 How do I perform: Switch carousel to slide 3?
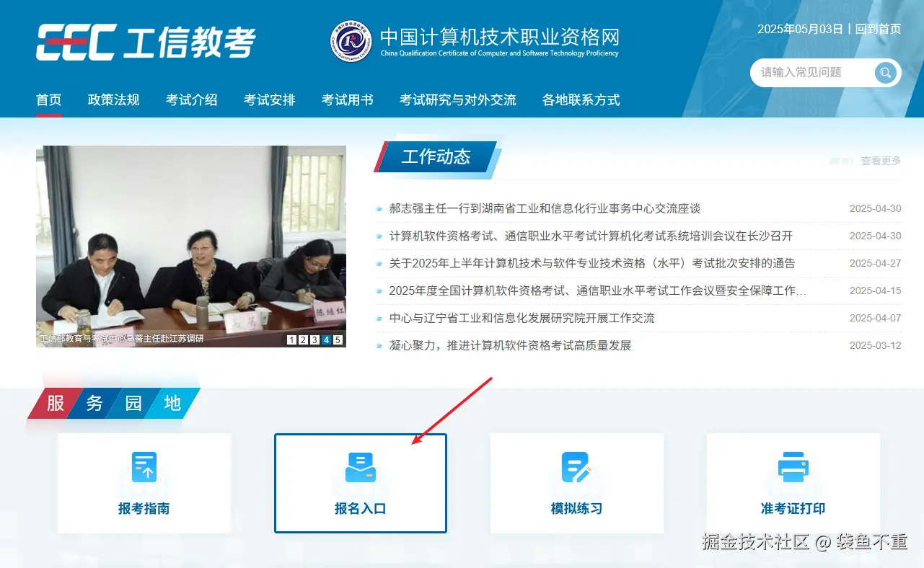pyautogui.click(x=314, y=340)
